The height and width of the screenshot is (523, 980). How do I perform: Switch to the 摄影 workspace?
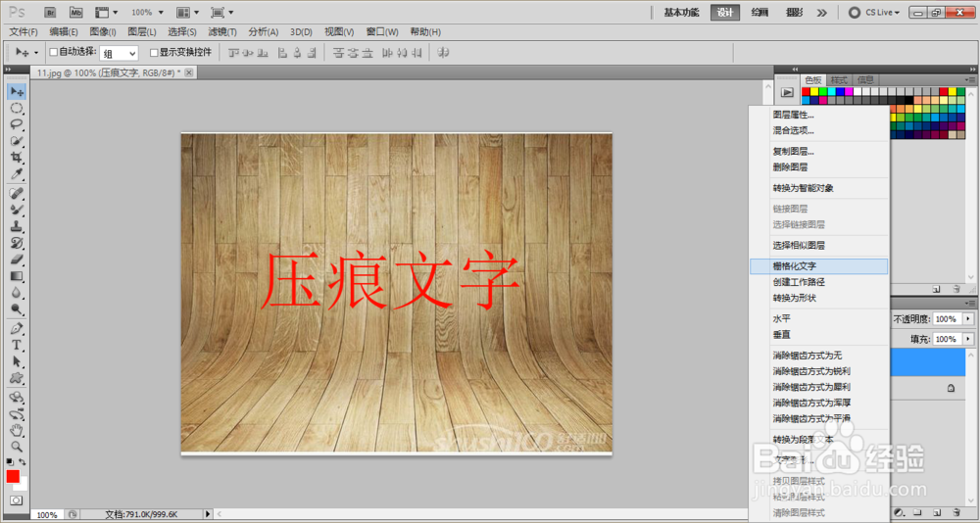[795, 13]
